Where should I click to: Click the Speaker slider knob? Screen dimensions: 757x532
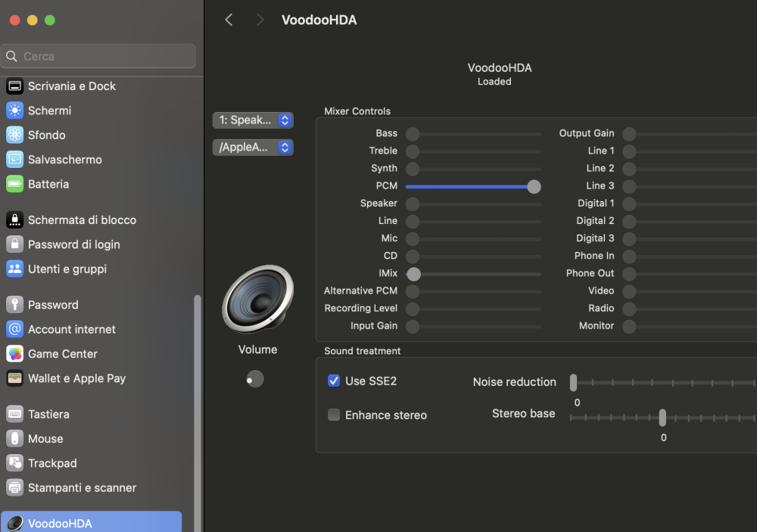coord(413,204)
